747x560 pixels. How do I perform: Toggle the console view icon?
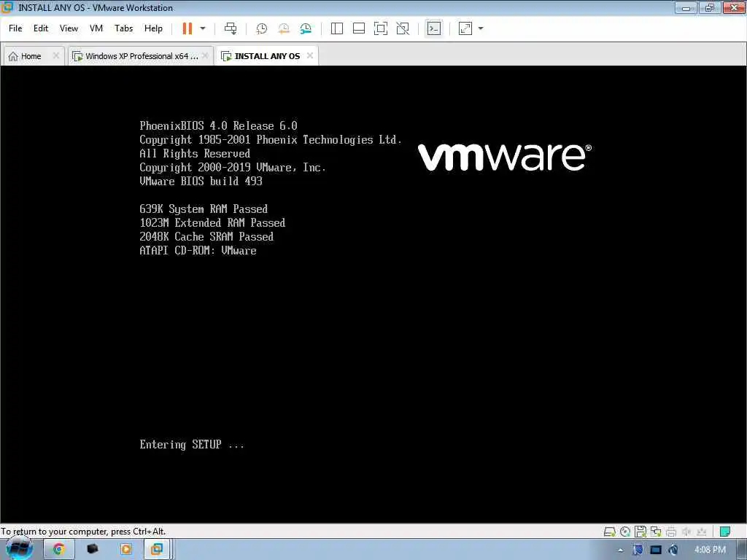pyautogui.click(x=433, y=28)
